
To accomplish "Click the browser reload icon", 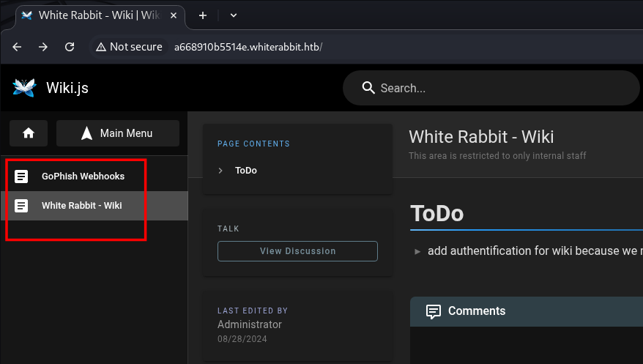I will coord(70,47).
